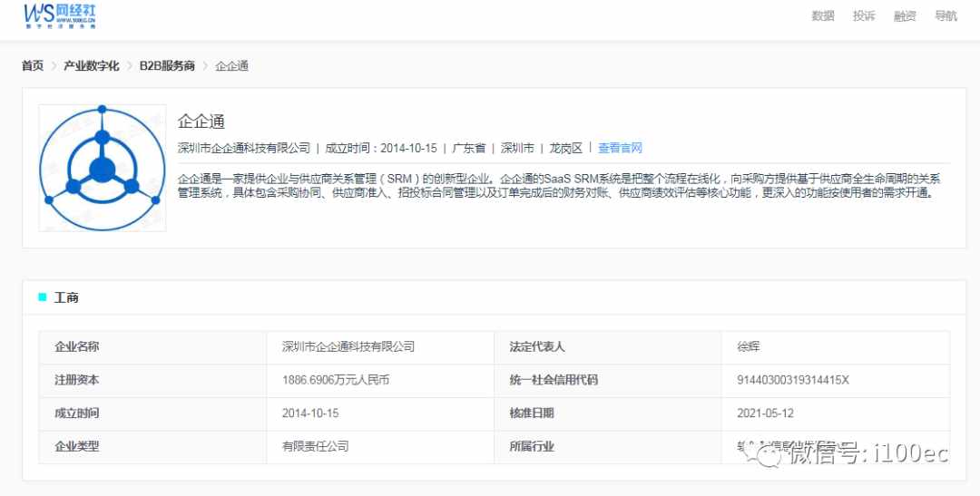The height and width of the screenshot is (496, 980).
Task: Select the 1886.6906万元人民币 value
Action: point(336,380)
